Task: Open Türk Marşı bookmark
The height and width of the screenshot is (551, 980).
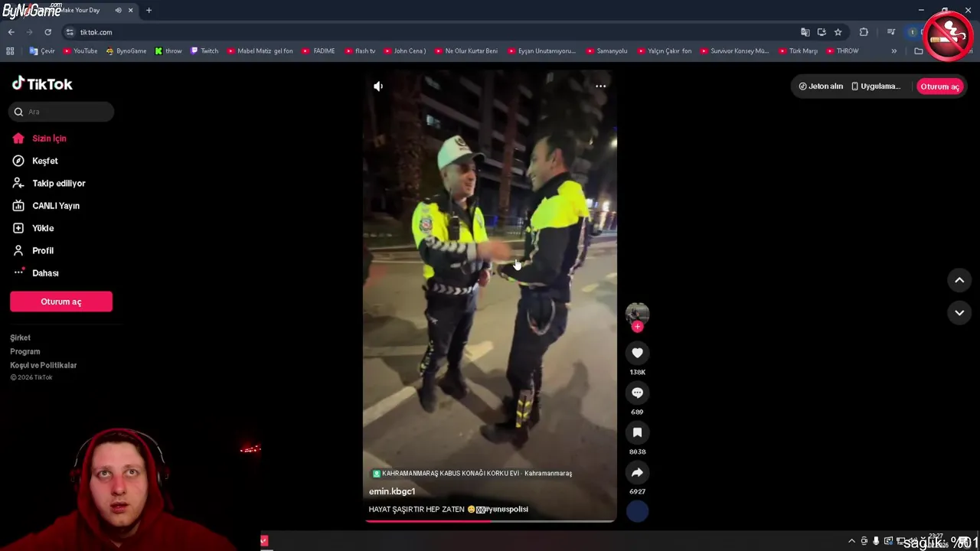Action: pyautogui.click(x=799, y=51)
